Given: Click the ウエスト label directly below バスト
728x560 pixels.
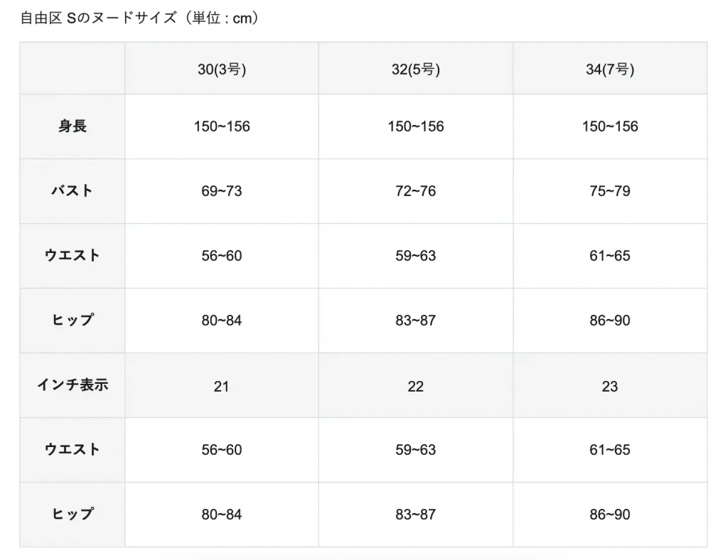Looking at the screenshot, I should pos(73,255).
